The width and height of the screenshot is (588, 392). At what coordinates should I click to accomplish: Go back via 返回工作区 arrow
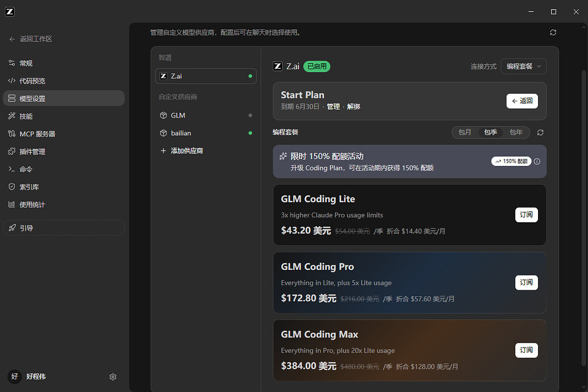click(30, 39)
